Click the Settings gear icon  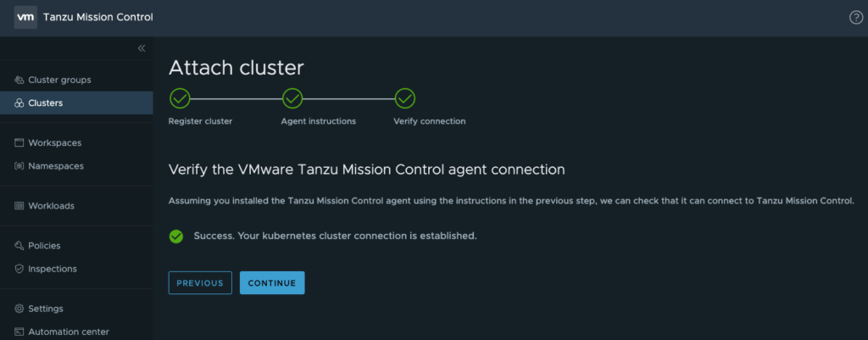tap(19, 309)
